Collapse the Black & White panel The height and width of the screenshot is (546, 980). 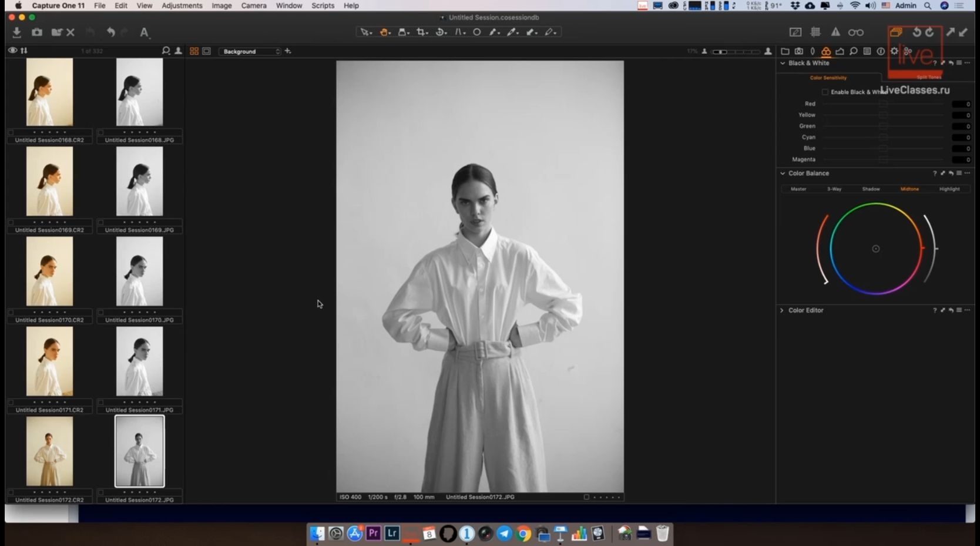pyautogui.click(x=783, y=63)
